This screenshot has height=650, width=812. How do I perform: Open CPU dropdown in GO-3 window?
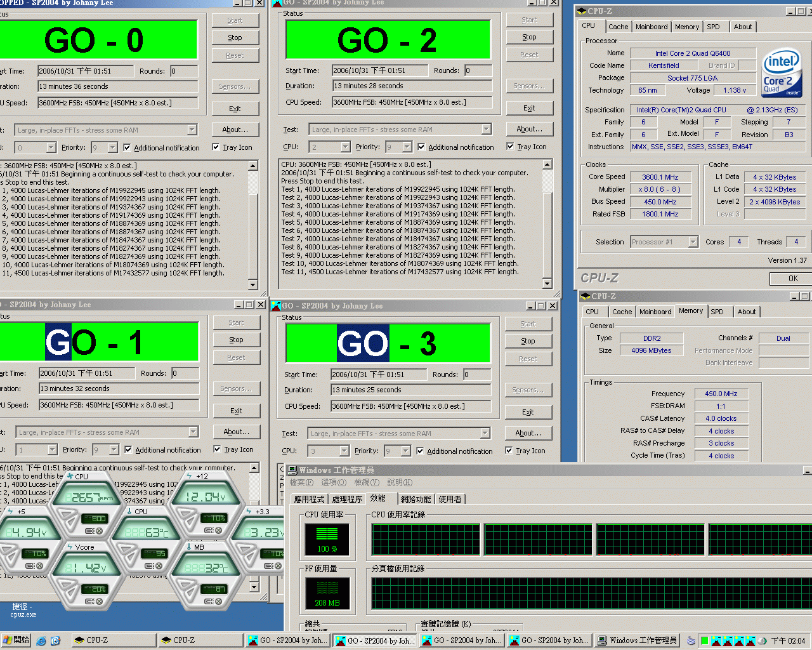pyautogui.click(x=344, y=451)
